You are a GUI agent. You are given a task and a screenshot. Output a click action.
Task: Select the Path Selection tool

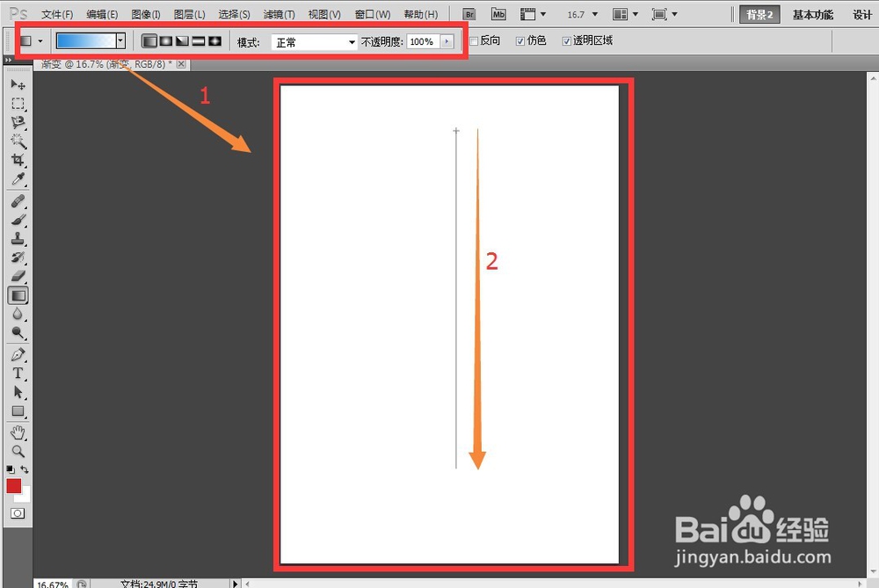click(x=18, y=392)
